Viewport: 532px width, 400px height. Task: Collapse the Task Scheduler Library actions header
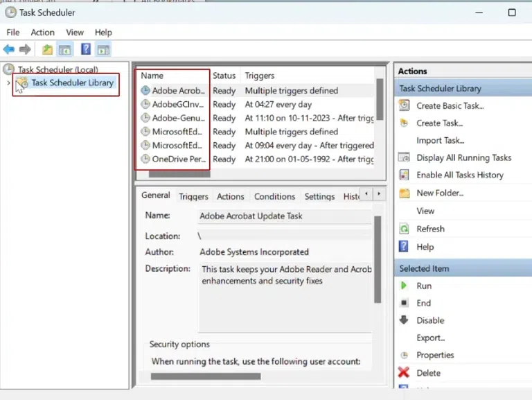tap(463, 88)
